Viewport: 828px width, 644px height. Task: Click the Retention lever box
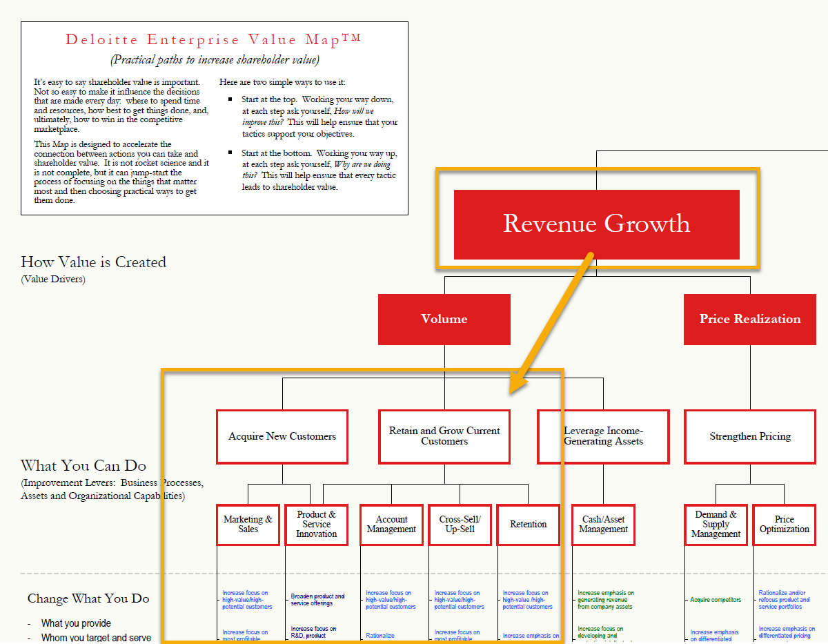coord(529,525)
